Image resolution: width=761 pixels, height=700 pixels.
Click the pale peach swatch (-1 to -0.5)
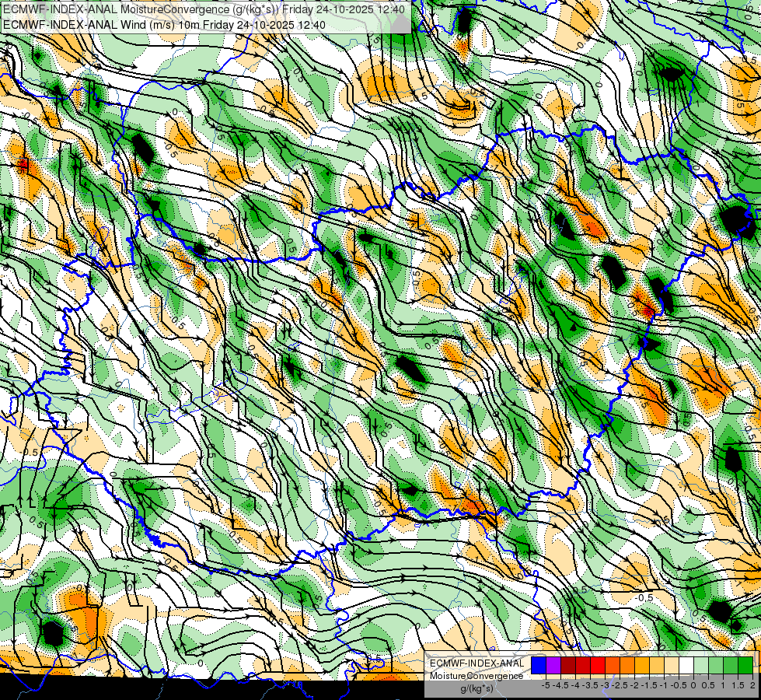[671, 666]
